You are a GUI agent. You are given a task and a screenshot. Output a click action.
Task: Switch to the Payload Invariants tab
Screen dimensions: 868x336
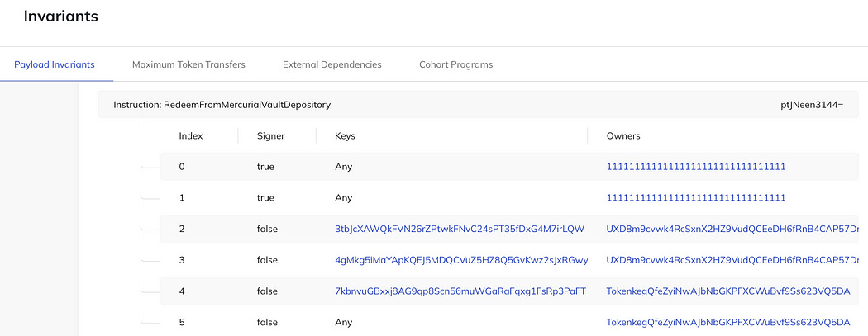point(55,64)
